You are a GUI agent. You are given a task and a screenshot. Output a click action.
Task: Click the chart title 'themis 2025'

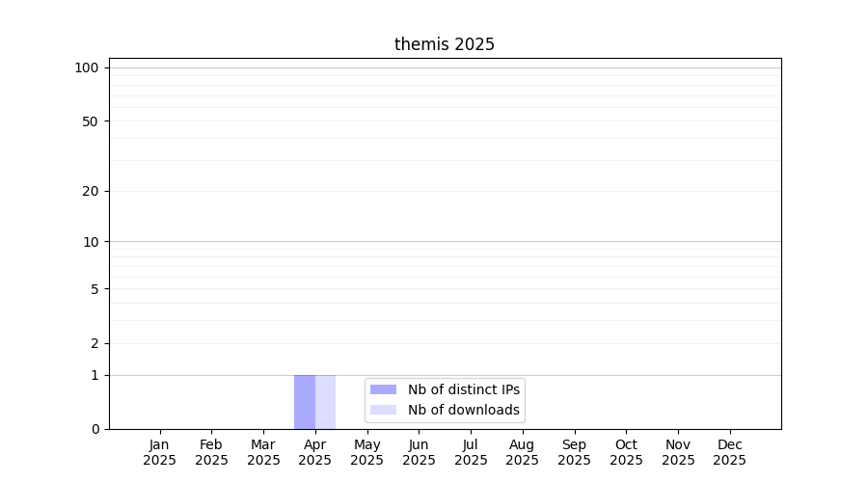445,44
